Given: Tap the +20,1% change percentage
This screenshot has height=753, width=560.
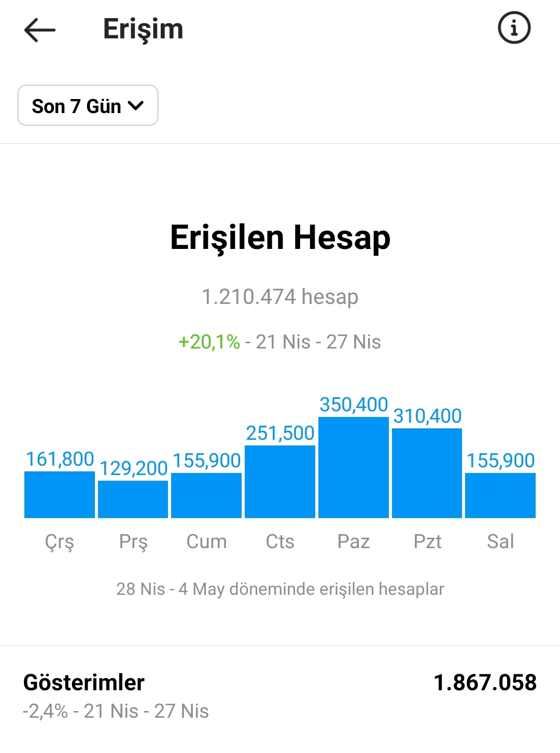Looking at the screenshot, I should click(209, 342).
